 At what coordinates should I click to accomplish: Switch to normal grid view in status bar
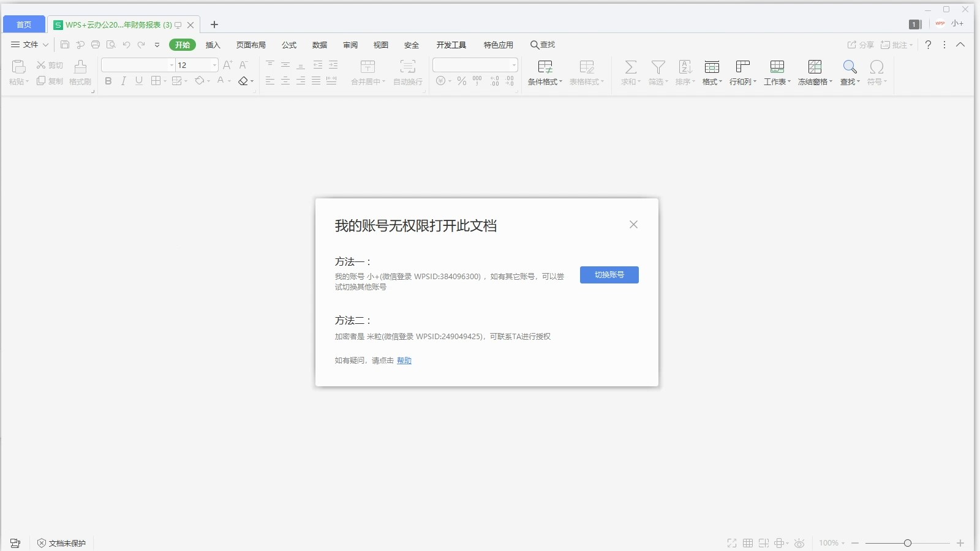(748, 543)
